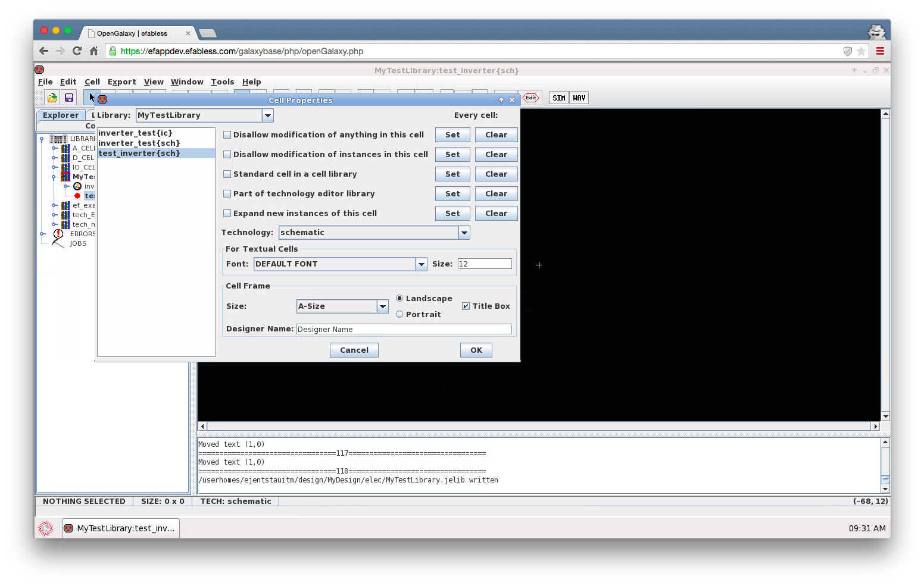This screenshot has height=586, width=924.
Task: Click the WAV toolbar button
Action: coord(579,98)
